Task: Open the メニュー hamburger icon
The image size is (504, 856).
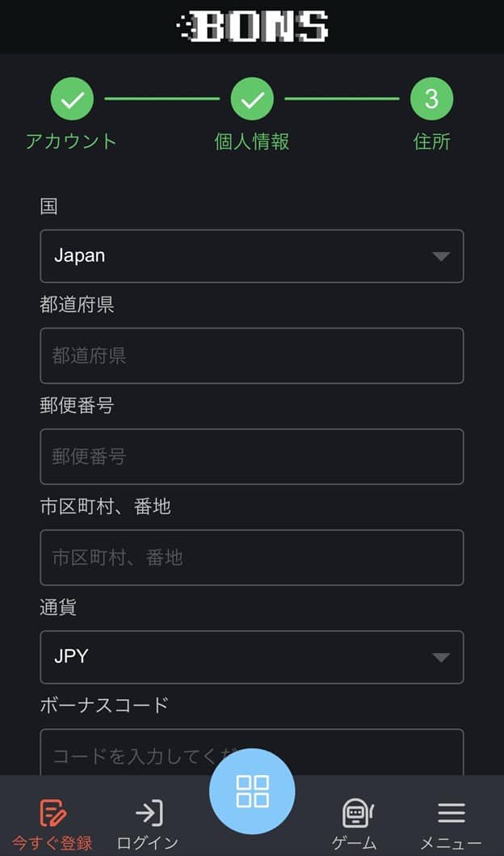Action: [x=451, y=812]
